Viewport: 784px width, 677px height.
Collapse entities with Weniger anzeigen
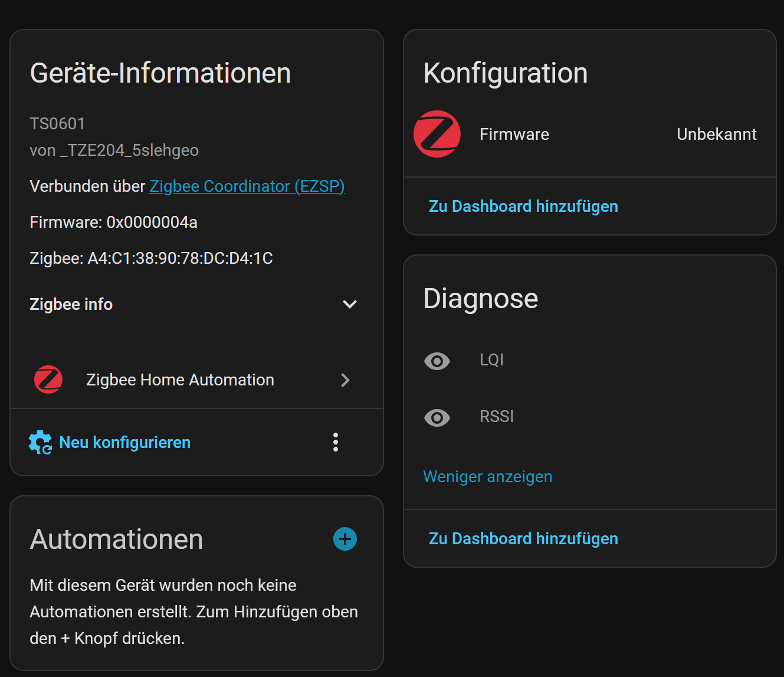point(488,477)
